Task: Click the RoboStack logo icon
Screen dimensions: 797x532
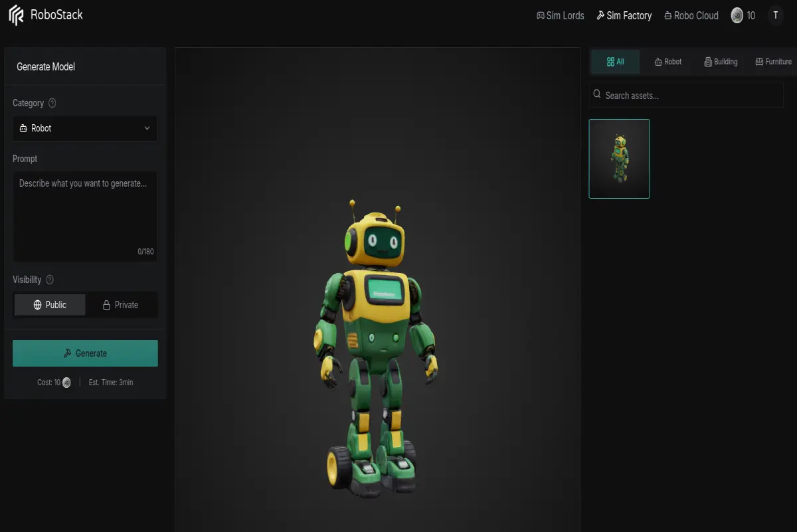Action: 16,15
